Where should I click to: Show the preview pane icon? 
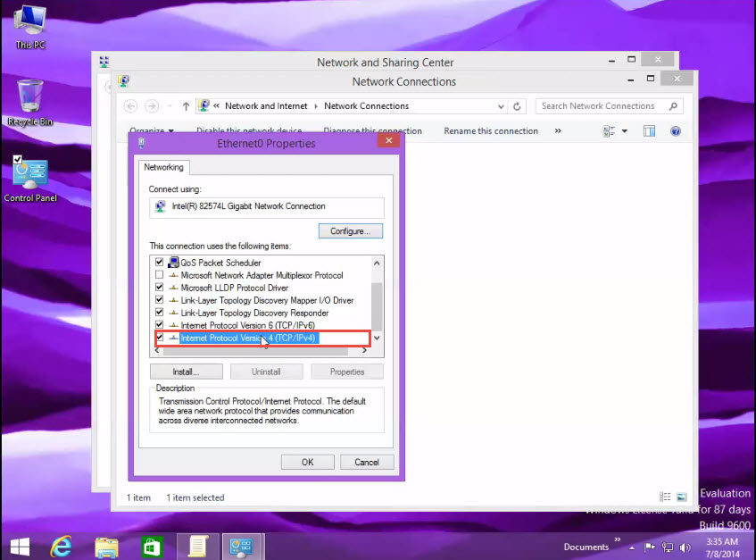[x=650, y=131]
